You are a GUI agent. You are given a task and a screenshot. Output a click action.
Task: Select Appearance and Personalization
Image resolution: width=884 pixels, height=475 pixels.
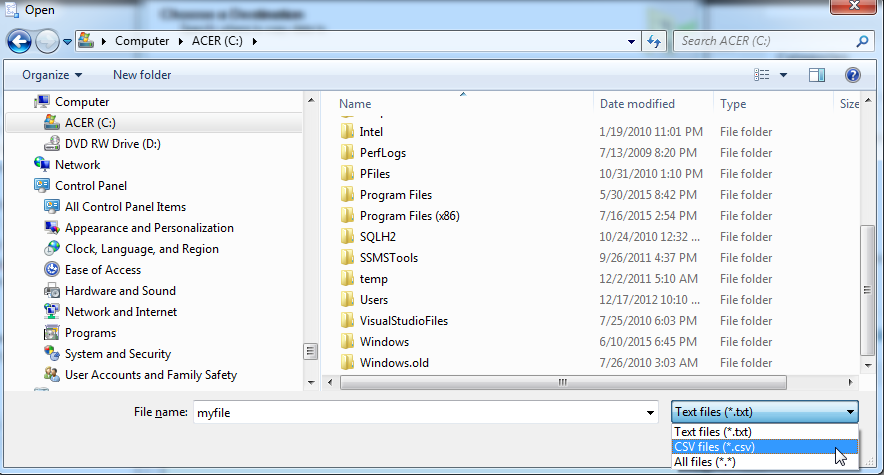(149, 228)
